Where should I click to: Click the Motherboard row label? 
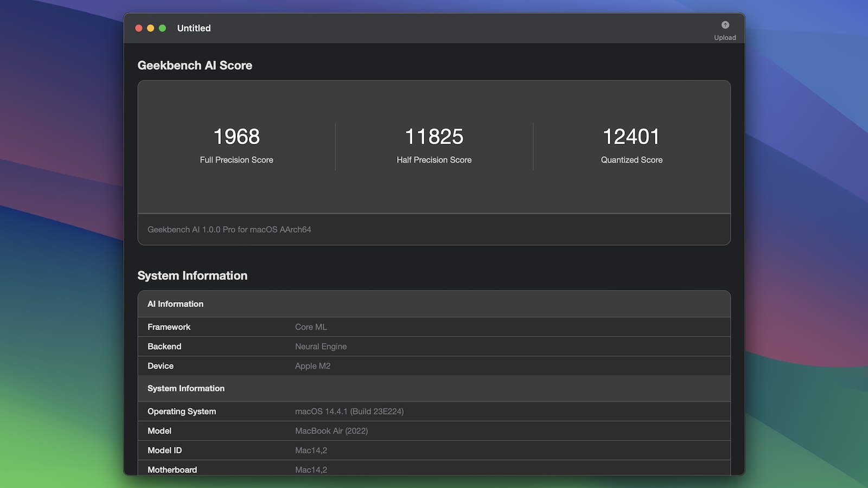tap(173, 470)
